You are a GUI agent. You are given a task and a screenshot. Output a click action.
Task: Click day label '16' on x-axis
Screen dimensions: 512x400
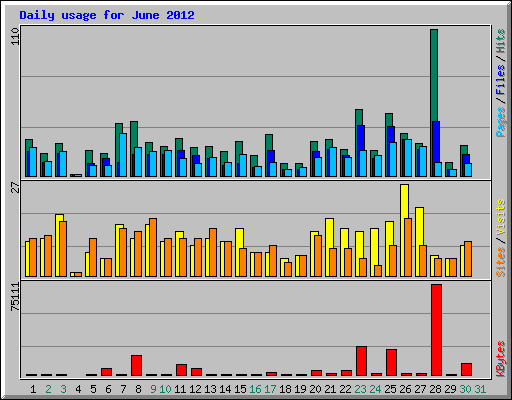pyautogui.click(x=255, y=389)
